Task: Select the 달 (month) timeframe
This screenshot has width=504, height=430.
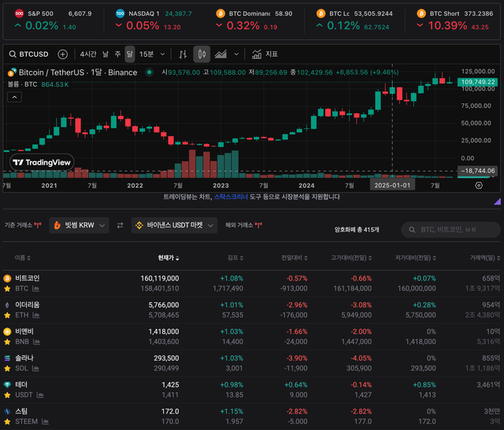Action: 129,54
